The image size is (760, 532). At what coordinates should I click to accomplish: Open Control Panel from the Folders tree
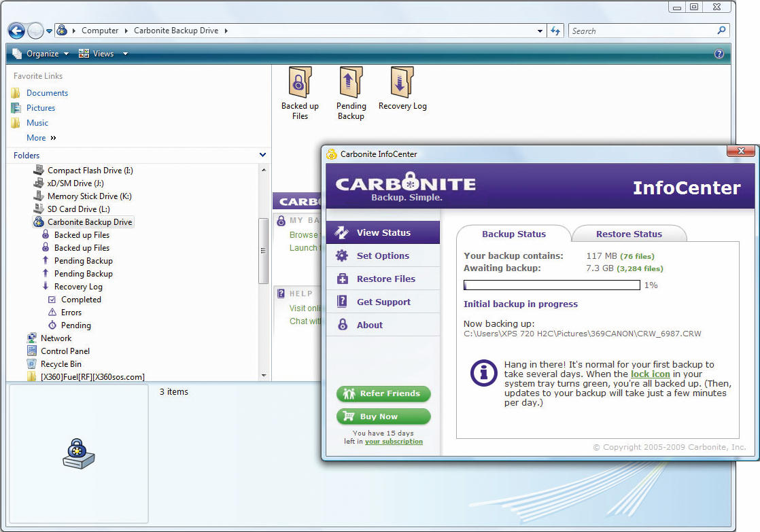pos(65,351)
